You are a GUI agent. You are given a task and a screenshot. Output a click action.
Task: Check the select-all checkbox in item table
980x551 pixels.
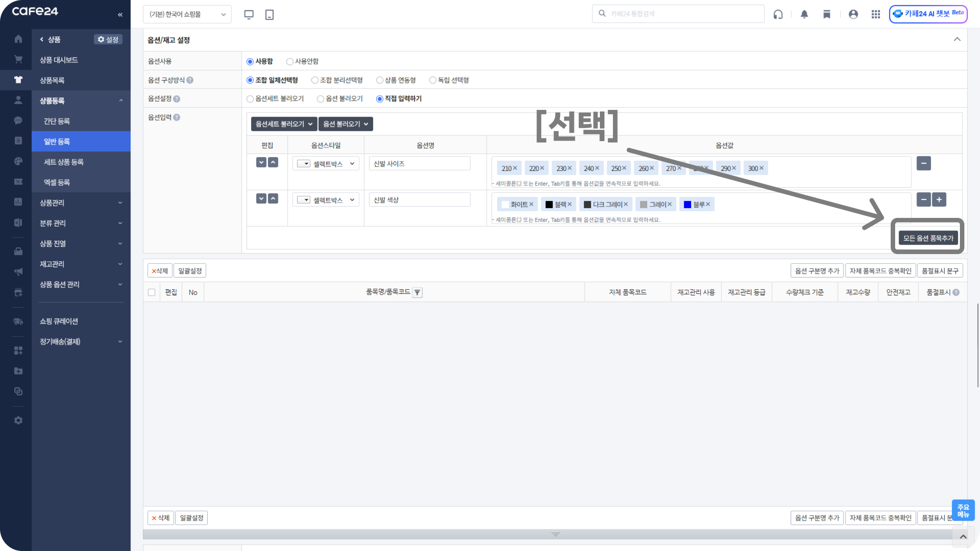(x=151, y=292)
